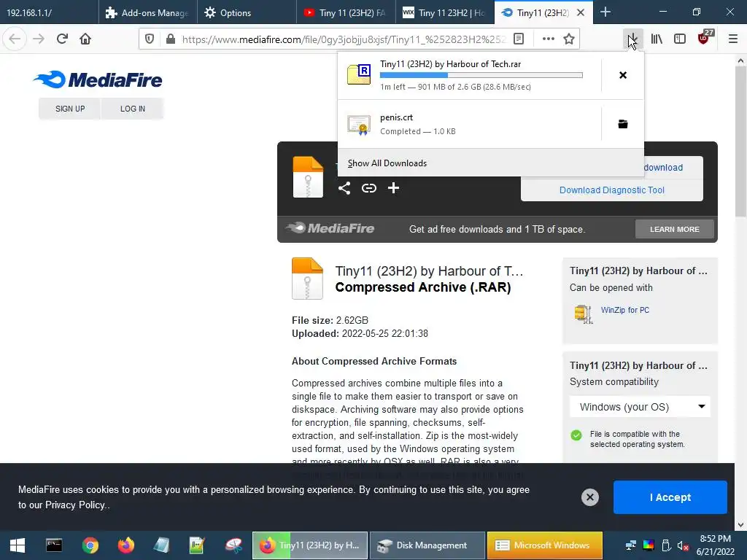Open volume muted tray icon
This screenshot has height=560, width=747.
tap(683, 545)
